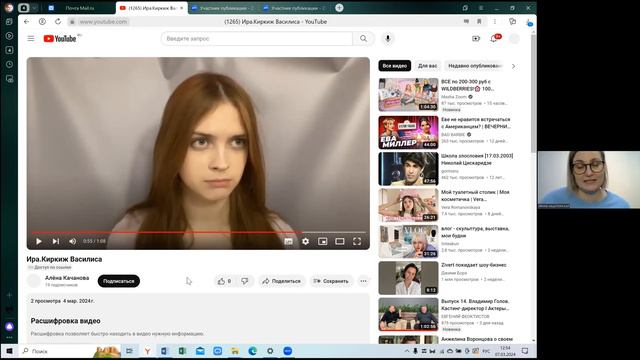Screen dimensions: 640x360
Task: Open the Алёна Качанова channel link
Action: click(x=67, y=278)
